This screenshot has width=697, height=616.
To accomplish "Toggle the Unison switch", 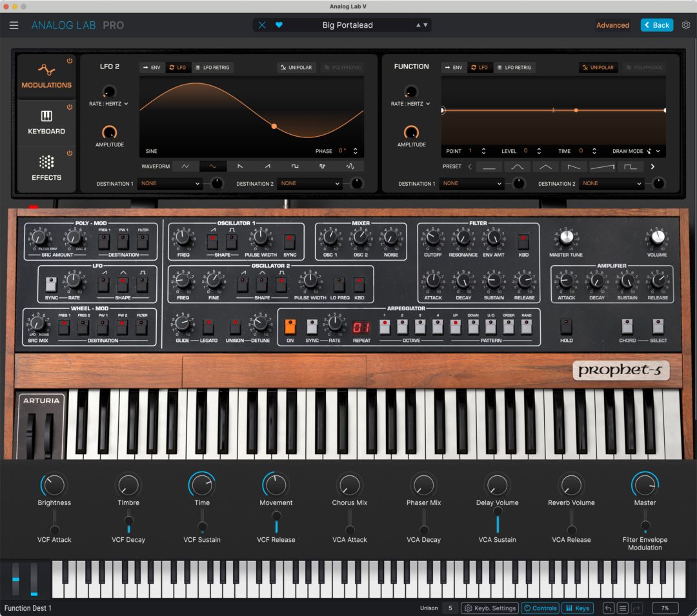I will [235, 327].
